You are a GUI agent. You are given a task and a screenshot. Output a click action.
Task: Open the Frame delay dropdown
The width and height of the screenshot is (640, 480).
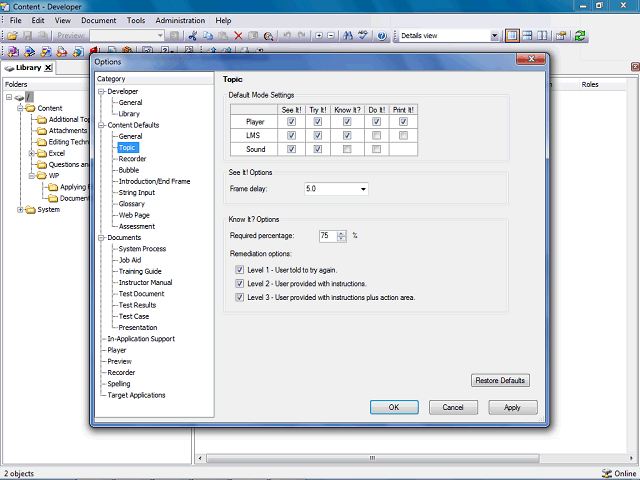[363, 189]
